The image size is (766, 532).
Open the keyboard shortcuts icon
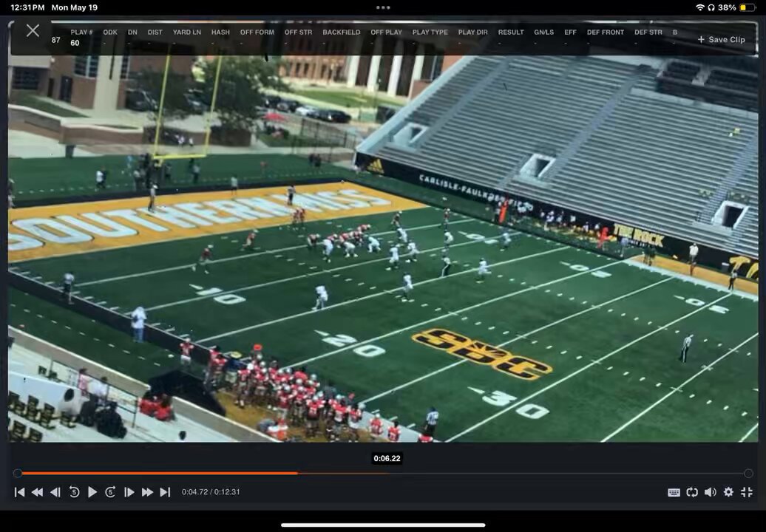[x=674, y=492]
